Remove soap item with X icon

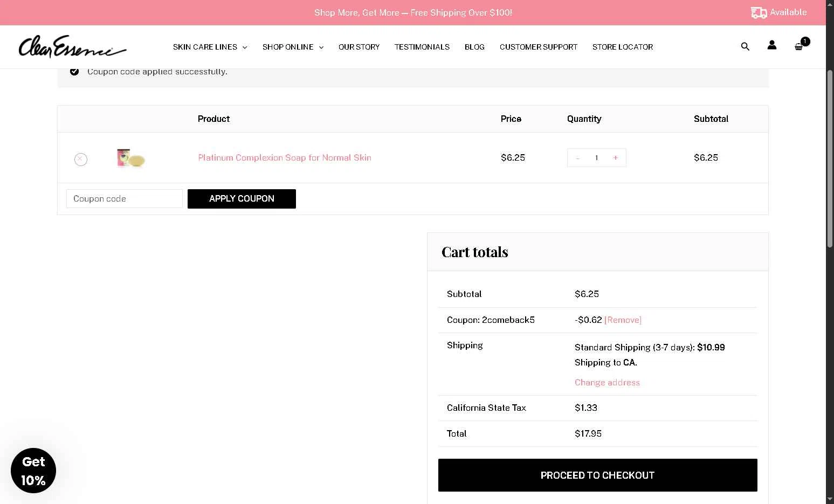point(81,159)
